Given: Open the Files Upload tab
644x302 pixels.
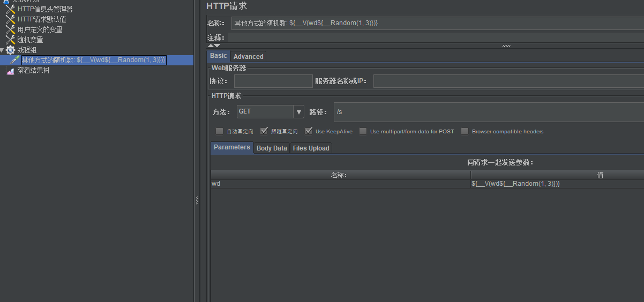Looking at the screenshot, I should pos(311,148).
